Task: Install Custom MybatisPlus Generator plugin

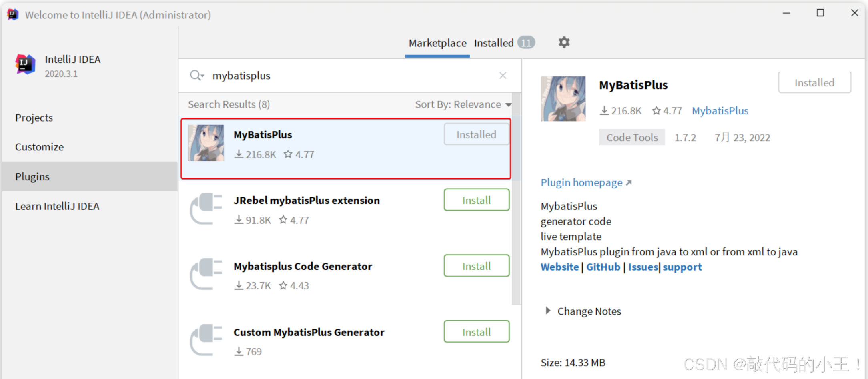Action: click(x=477, y=332)
